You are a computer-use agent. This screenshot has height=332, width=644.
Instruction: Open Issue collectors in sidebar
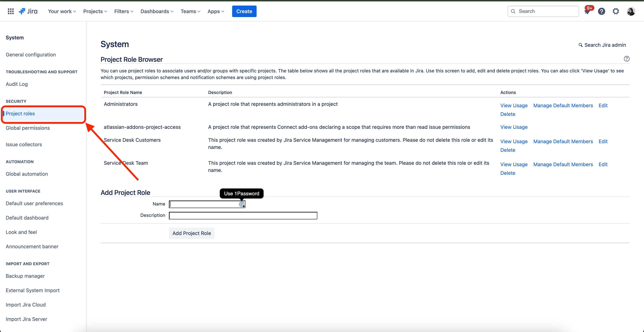24,144
